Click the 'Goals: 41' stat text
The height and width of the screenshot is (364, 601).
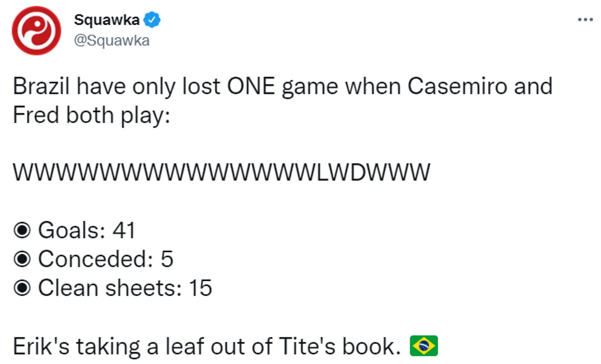tap(86, 230)
